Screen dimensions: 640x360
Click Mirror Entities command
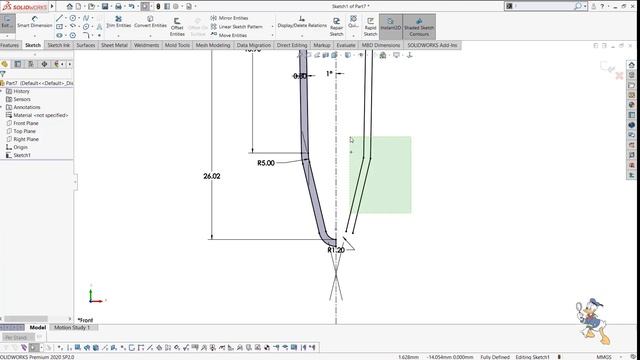click(229, 18)
